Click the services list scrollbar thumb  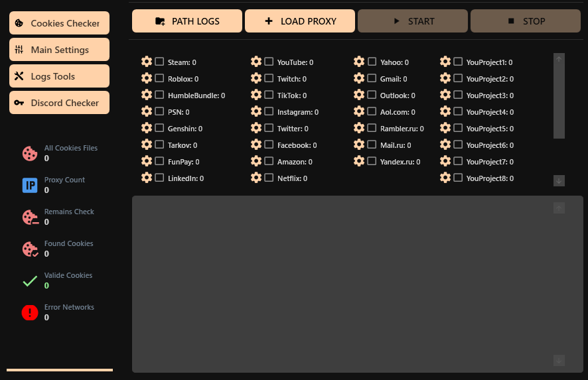click(x=559, y=101)
